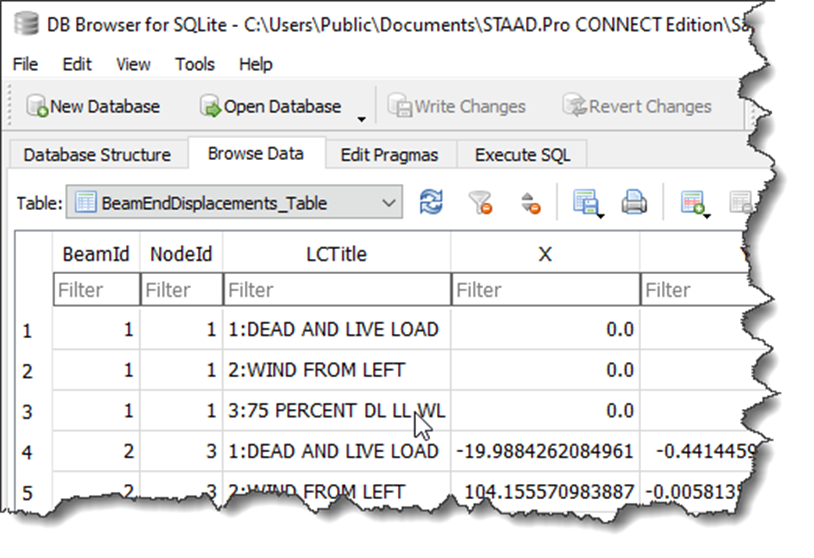Image resolution: width=814 pixels, height=558 pixels.
Task: Select row header 4
Action: coord(33,452)
